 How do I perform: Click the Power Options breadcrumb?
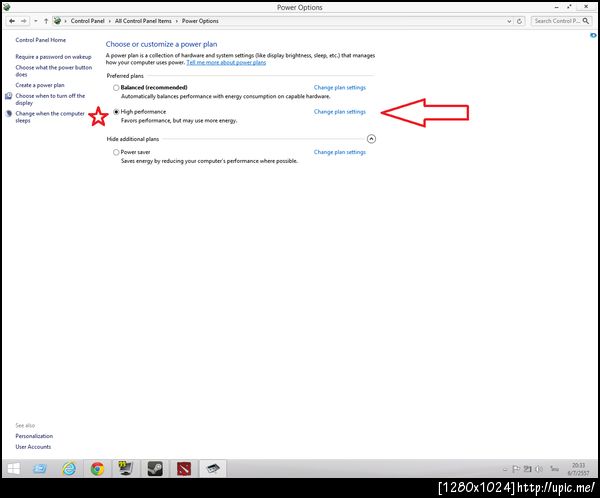pyautogui.click(x=200, y=21)
